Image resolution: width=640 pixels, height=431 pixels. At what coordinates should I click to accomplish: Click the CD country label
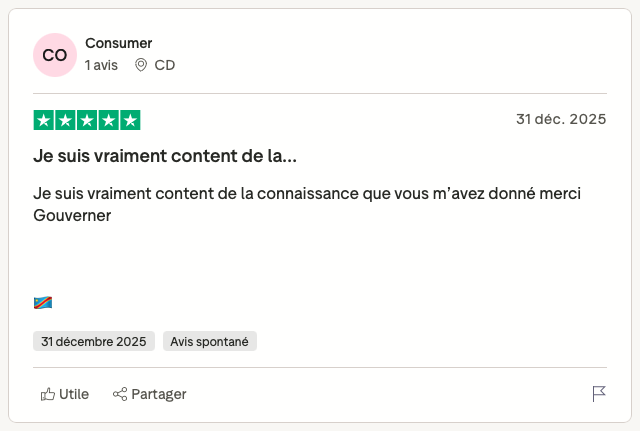[x=165, y=65]
